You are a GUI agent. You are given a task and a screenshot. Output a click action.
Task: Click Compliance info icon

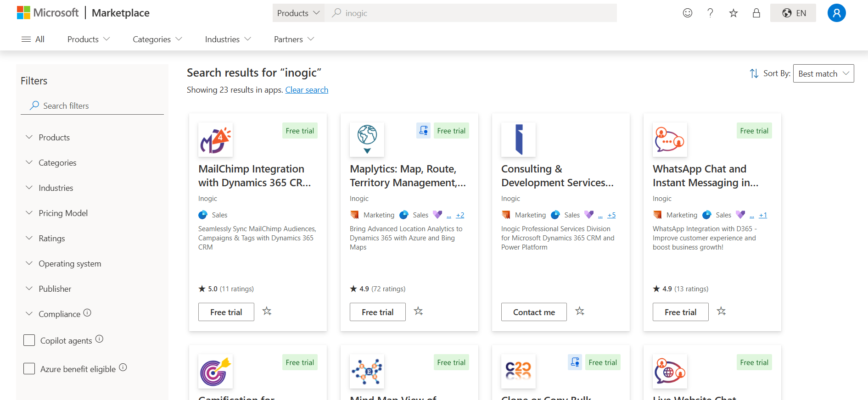(x=87, y=313)
